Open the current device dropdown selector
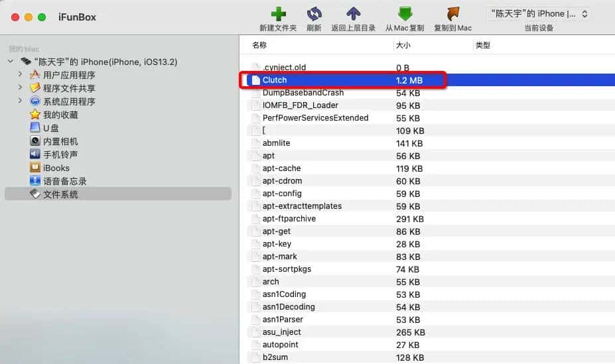Image resolution: width=615 pixels, height=364 pixels. [538, 14]
